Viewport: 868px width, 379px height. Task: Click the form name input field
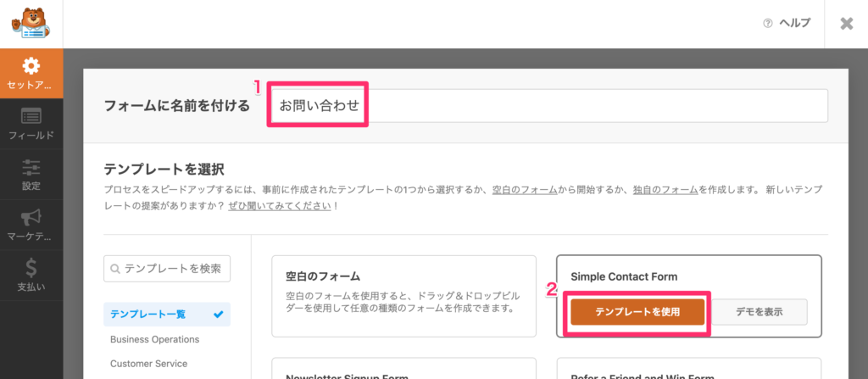[x=549, y=106]
